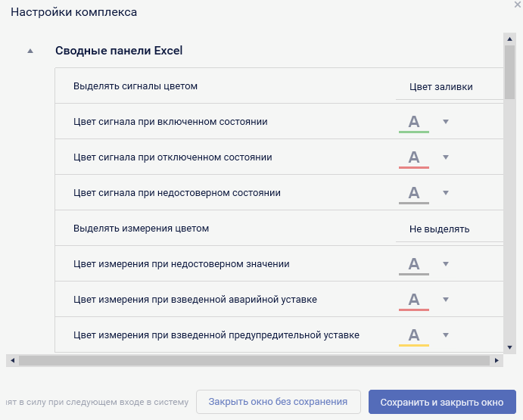Open dropdown arrow for signal on-state color

[446, 122]
